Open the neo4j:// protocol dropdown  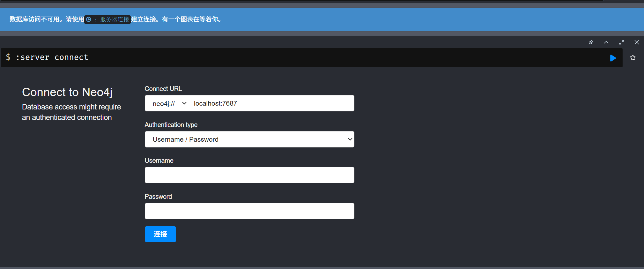[x=167, y=103]
